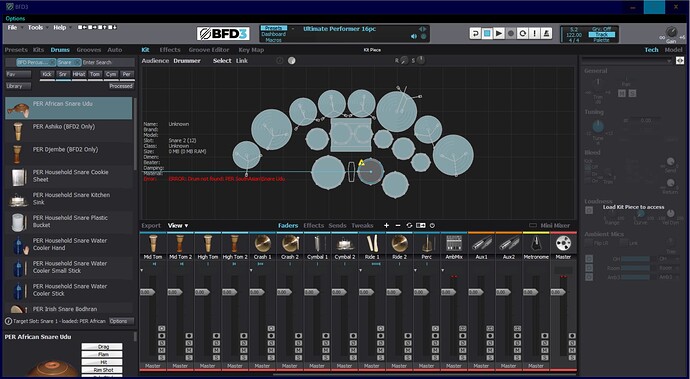Viewport: 690px width, 379px height.
Task: Toggle the loop cycle transport icon
Action: coord(522,33)
